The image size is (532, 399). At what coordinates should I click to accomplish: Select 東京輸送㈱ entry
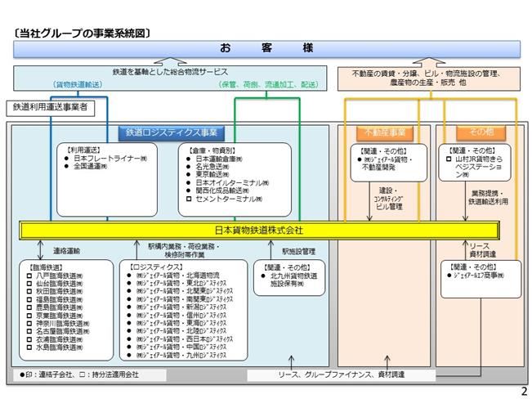pos(208,174)
